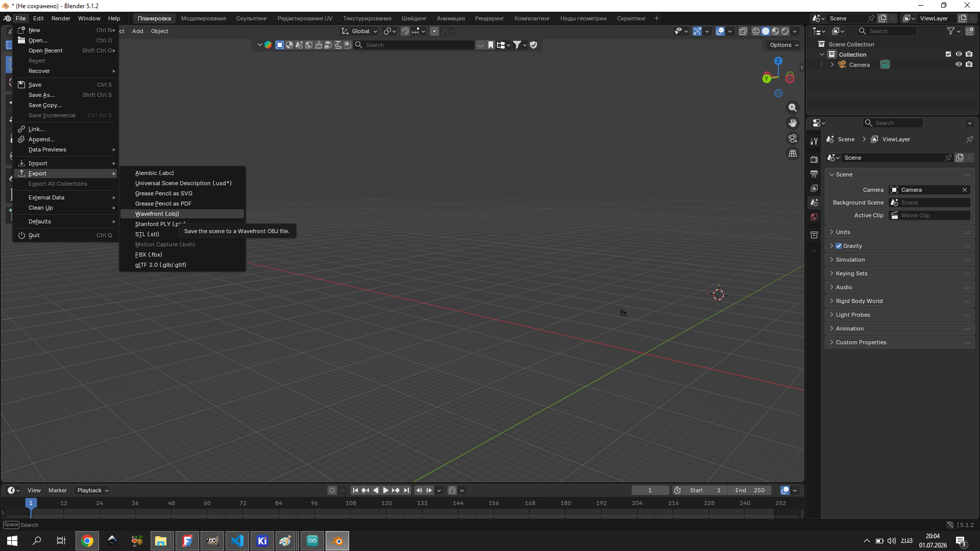Screen dimensions: 980x551
Task: Choose Wavefront (.obj) export
Action: pyautogui.click(x=182, y=214)
